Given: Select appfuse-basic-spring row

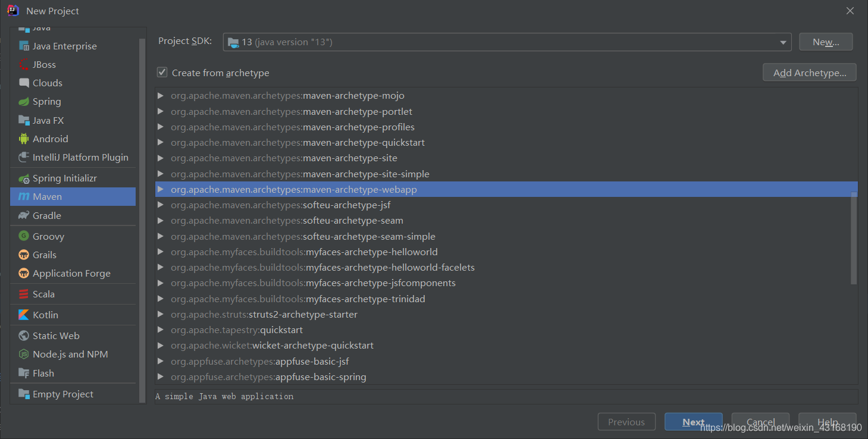Looking at the screenshot, I should click(x=506, y=377).
